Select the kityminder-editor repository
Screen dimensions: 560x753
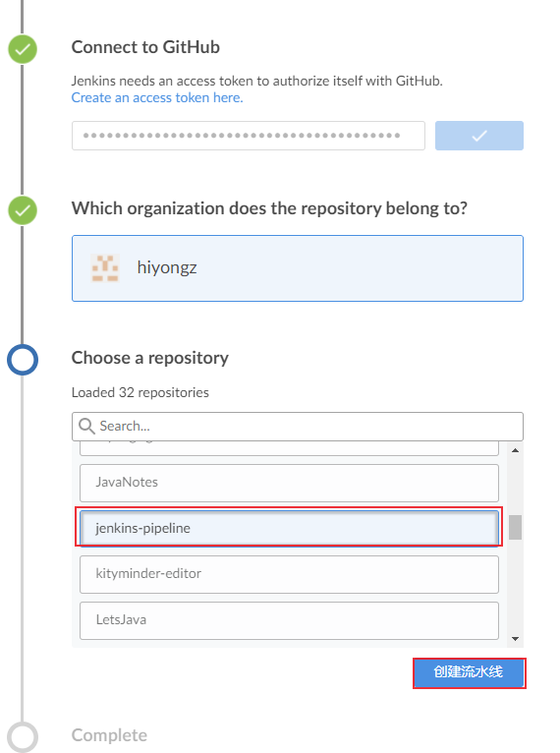[x=289, y=574]
